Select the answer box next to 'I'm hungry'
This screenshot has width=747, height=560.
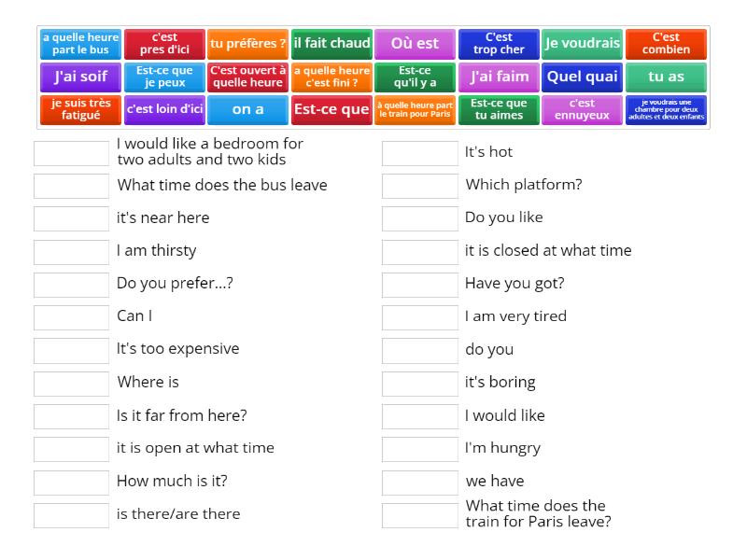[x=420, y=448]
